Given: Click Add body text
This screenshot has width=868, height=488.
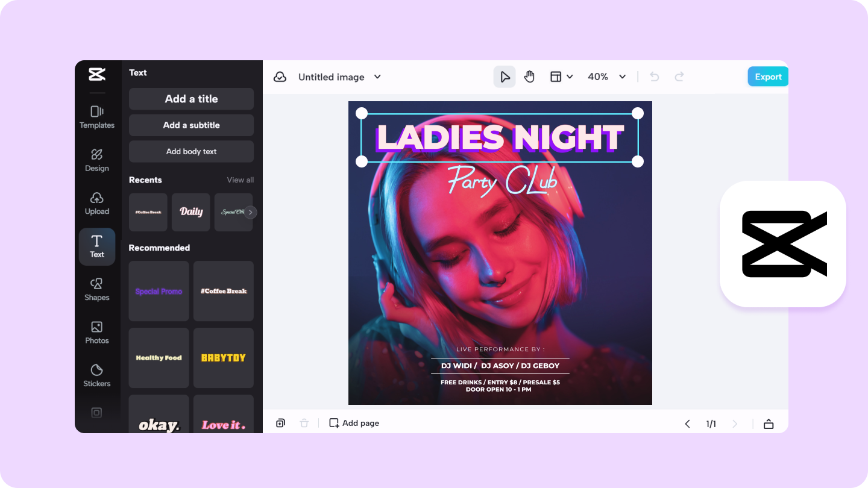Looking at the screenshot, I should tap(191, 151).
